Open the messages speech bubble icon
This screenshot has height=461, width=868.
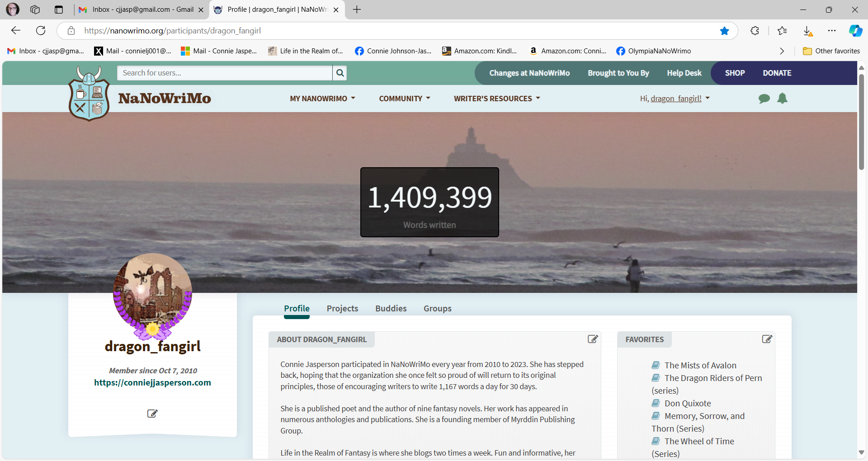(764, 99)
